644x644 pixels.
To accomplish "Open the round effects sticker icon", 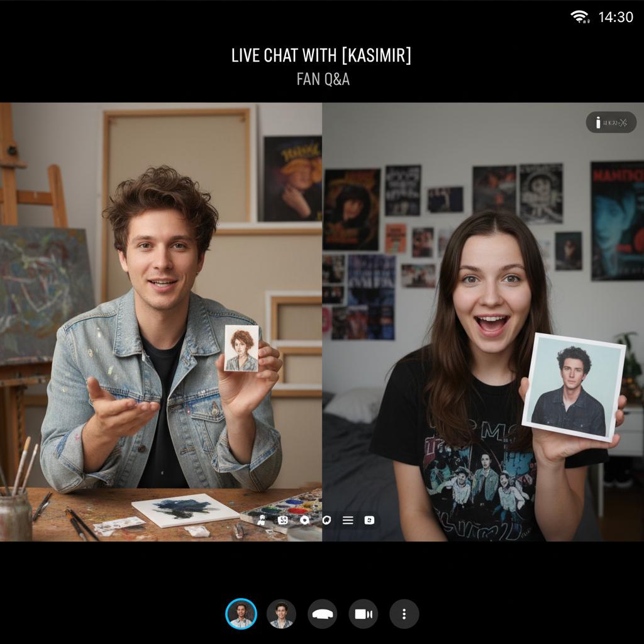I will [326, 520].
